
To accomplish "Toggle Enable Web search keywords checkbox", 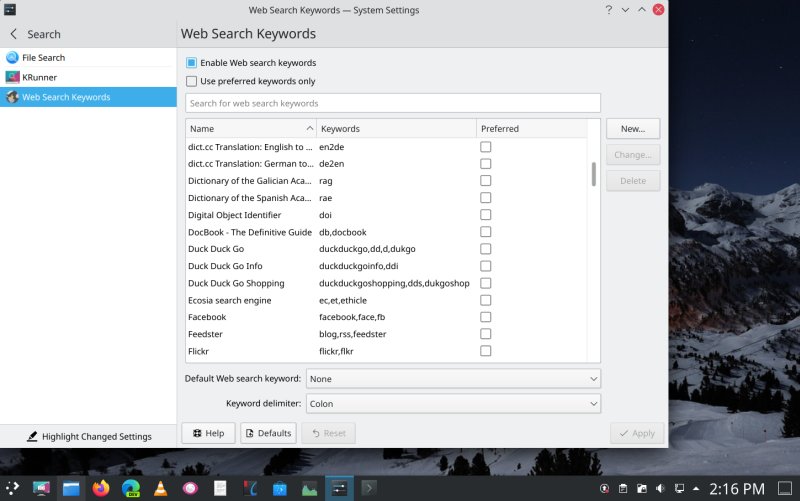I will coord(191,63).
